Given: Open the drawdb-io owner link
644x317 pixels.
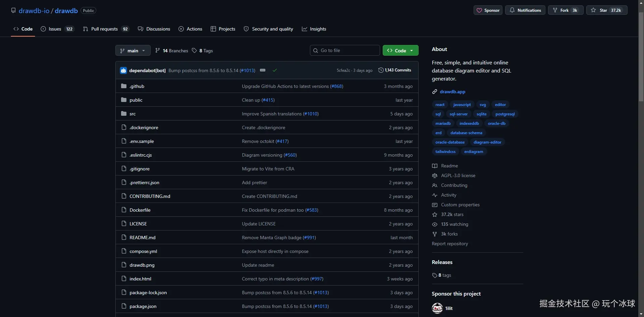Looking at the screenshot, I should 34,10.
